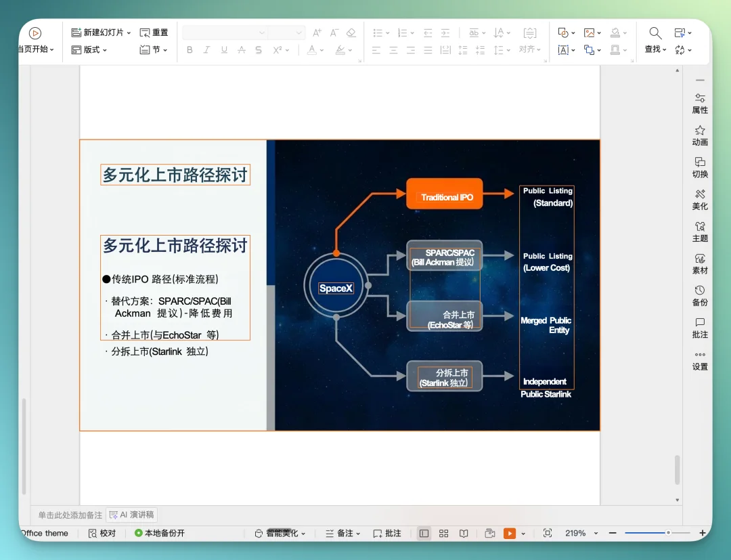This screenshot has height=560, width=731.
Task: Switch to slide sorter grid view
Action: pyautogui.click(x=443, y=533)
